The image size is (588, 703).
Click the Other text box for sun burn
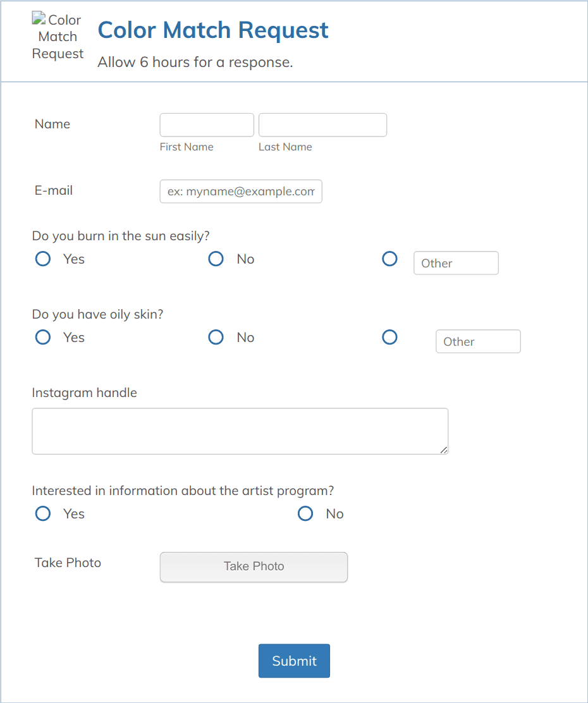click(456, 263)
